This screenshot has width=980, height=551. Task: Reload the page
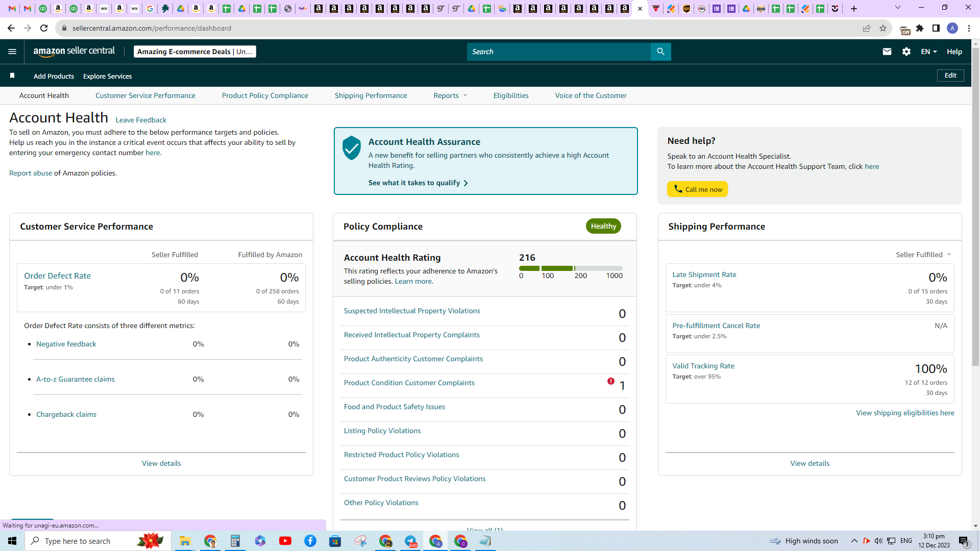pyautogui.click(x=44, y=28)
